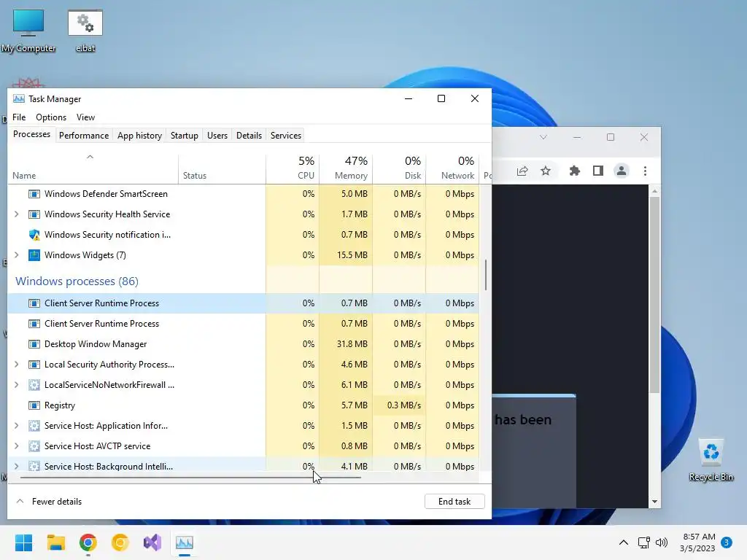Click the End task button
This screenshot has height=560, width=747.
click(x=454, y=502)
